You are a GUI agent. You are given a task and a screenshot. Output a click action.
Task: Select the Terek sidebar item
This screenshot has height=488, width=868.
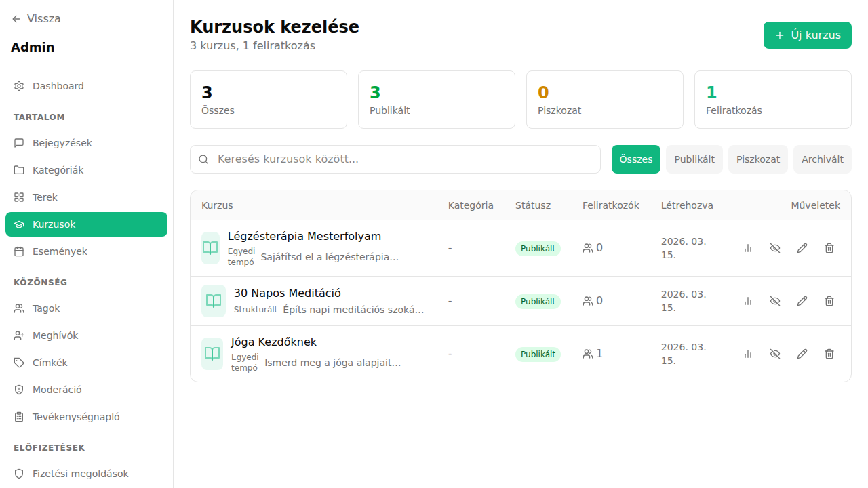pyautogui.click(x=45, y=197)
